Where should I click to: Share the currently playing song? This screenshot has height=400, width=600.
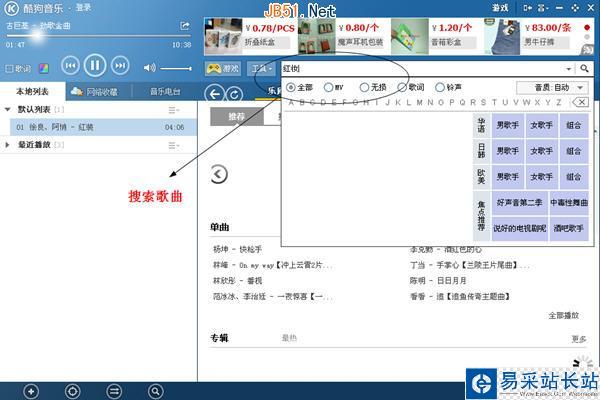pyautogui.click(x=185, y=26)
